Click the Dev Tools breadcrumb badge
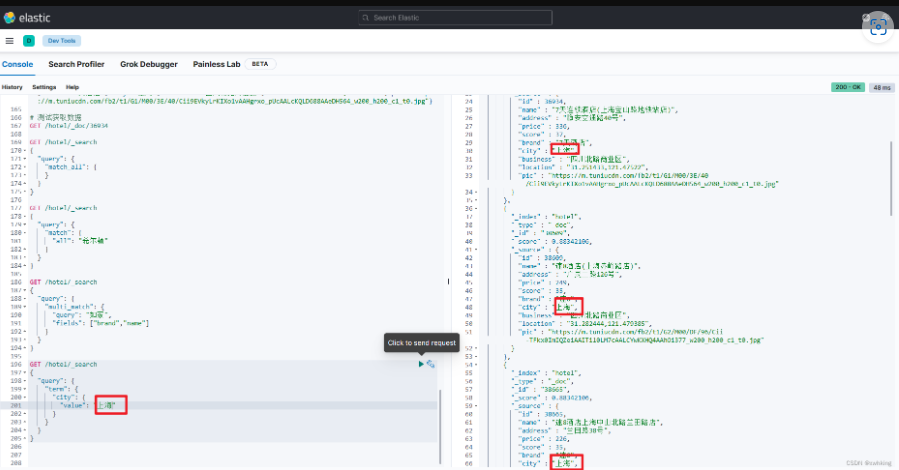899x470 pixels. pyautogui.click(x=61, y=41)
